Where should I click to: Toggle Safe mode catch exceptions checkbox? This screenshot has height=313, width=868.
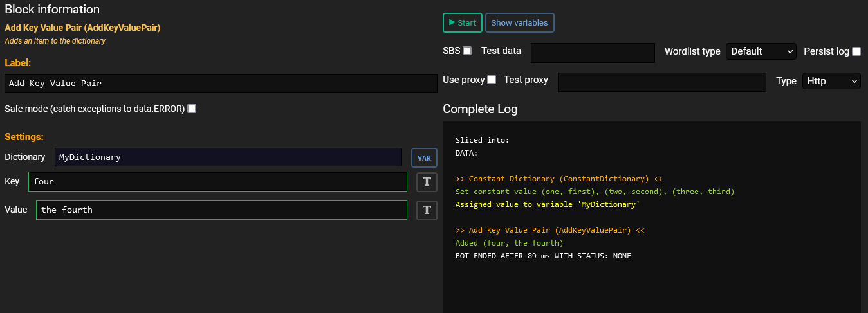point(192,109)
